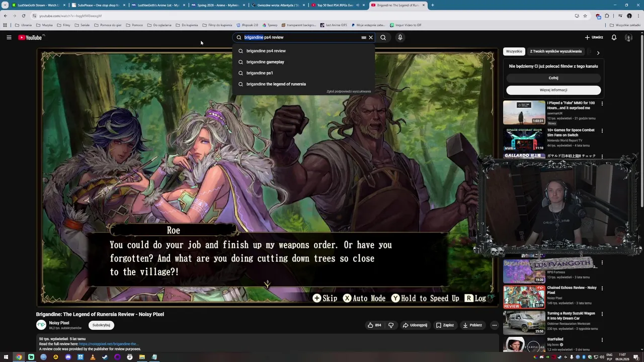Image resolution: width=644 pixels, height=362 pixels.
Task: Open YouTube notifications bell
Action: pyautogui.click(x=614, y=37)
